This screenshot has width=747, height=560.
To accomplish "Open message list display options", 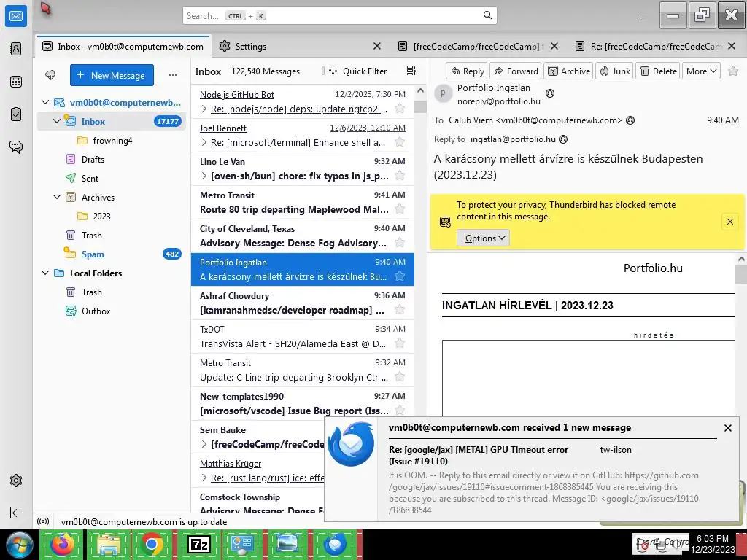I will pyautogui.click(x=411, y=71).
